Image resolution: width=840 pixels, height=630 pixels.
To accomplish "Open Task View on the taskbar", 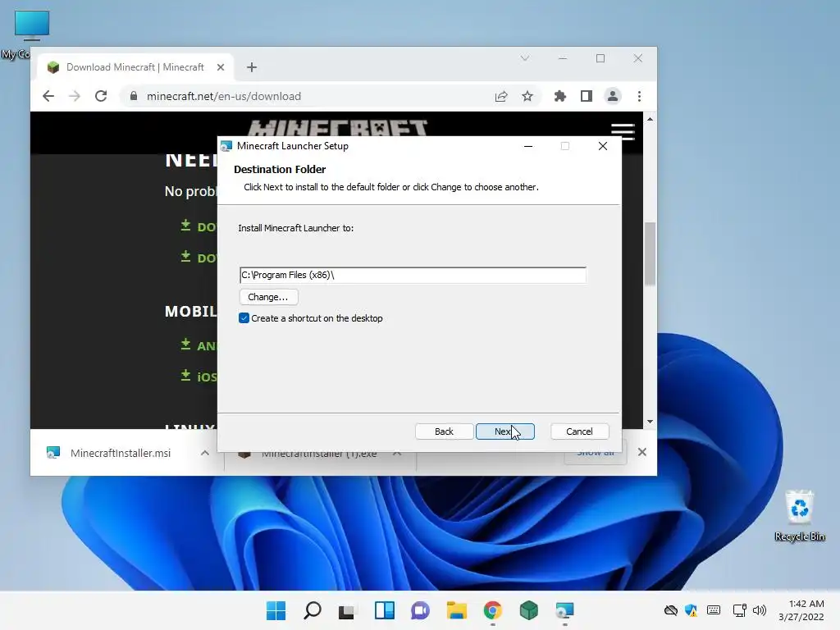I will pos(347,610).
